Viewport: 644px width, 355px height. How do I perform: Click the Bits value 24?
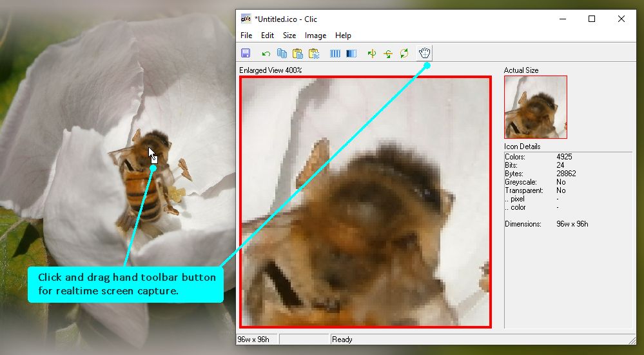point(560,165)
